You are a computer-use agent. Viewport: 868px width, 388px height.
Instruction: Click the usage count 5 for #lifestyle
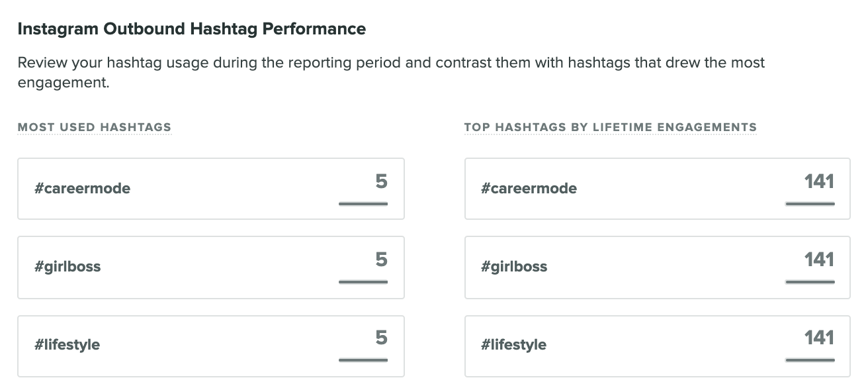[x=381, y=338]
